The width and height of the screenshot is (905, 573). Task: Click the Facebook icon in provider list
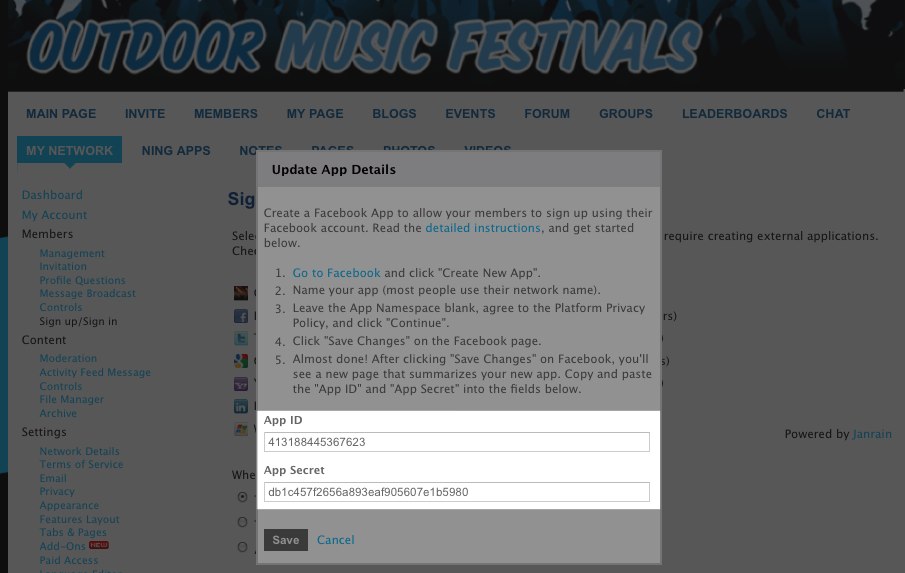point(241,316)
